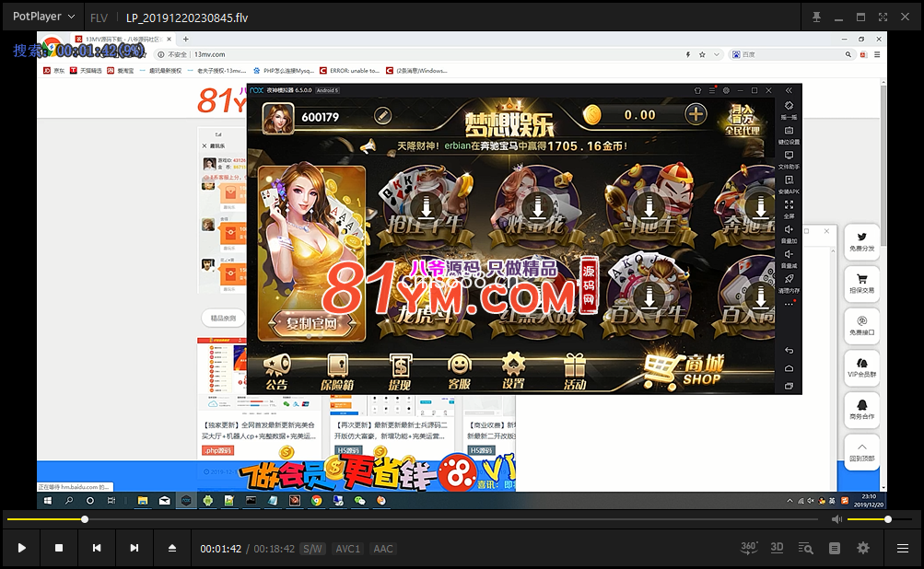This screenshot has height=569, width=924.
Task: Click the 复制官网 copy site button
Action: [x=311, y=323]
